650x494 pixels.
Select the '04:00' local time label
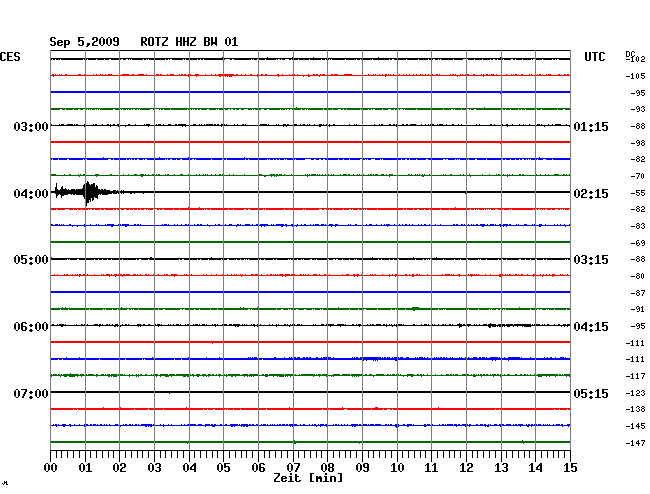31,194
